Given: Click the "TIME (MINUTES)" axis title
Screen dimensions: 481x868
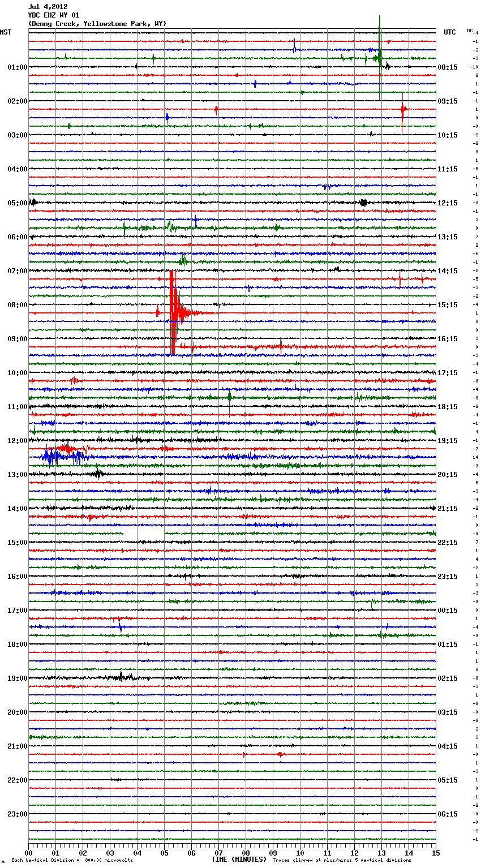Looking at the screenshot, I should pyautogui.click(x=239, y=860).
